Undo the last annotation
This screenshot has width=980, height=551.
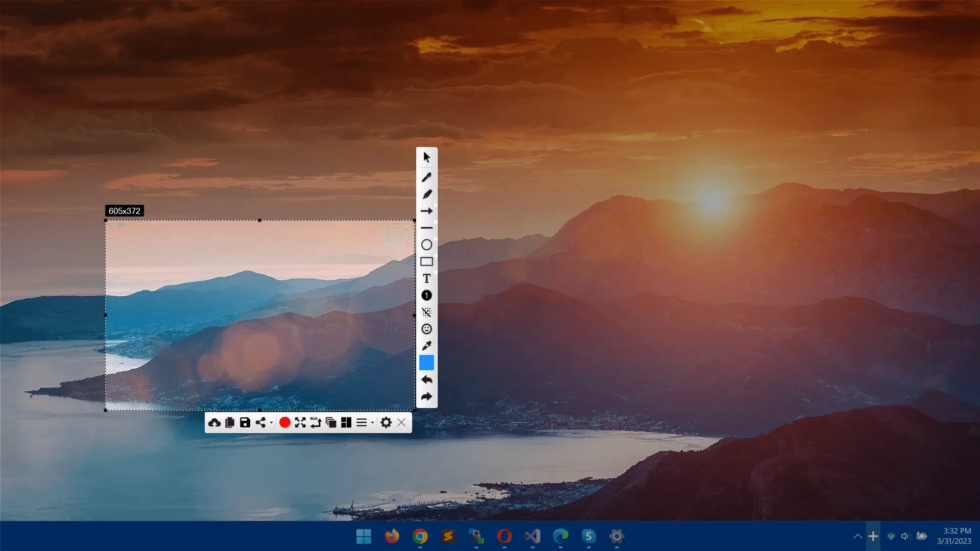point(427,380)
